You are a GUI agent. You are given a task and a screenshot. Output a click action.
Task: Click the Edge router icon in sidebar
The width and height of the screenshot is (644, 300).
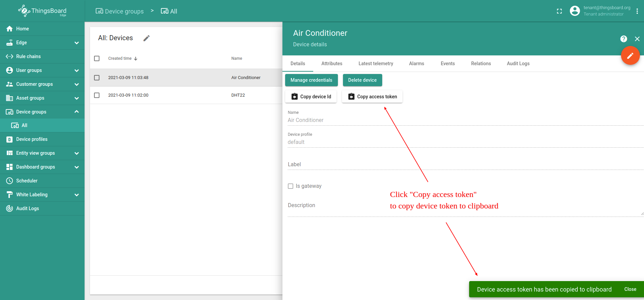(9, 43)
